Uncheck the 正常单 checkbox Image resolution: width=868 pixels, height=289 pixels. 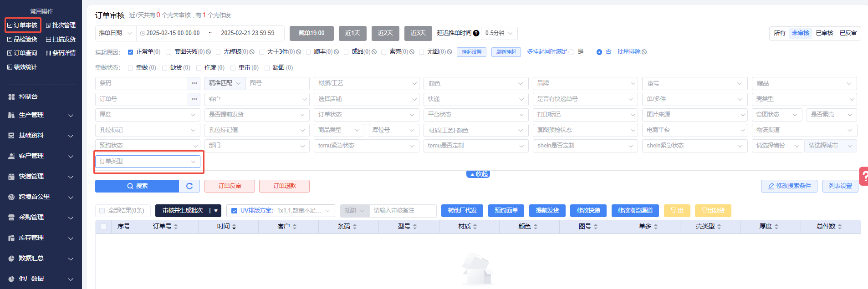[x=130, y=52]
